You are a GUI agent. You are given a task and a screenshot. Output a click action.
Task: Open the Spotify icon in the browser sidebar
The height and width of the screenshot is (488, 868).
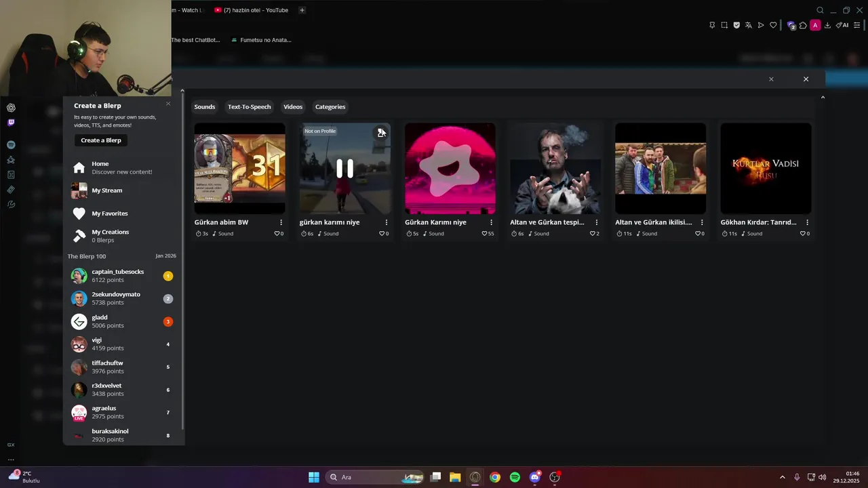coord(11,145)
